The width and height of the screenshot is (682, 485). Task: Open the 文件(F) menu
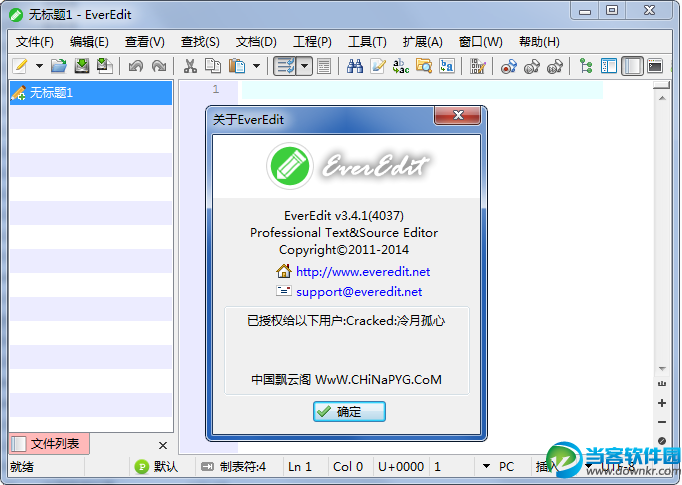click(35, 42)
